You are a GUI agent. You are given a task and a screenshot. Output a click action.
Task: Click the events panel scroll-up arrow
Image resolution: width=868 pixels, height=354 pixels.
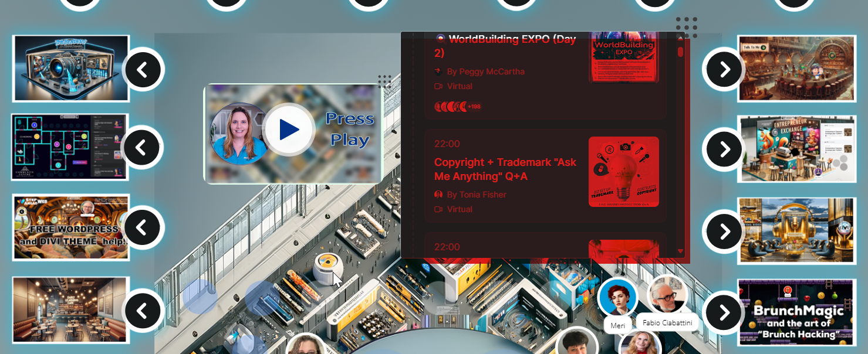[x=681, y=39]
